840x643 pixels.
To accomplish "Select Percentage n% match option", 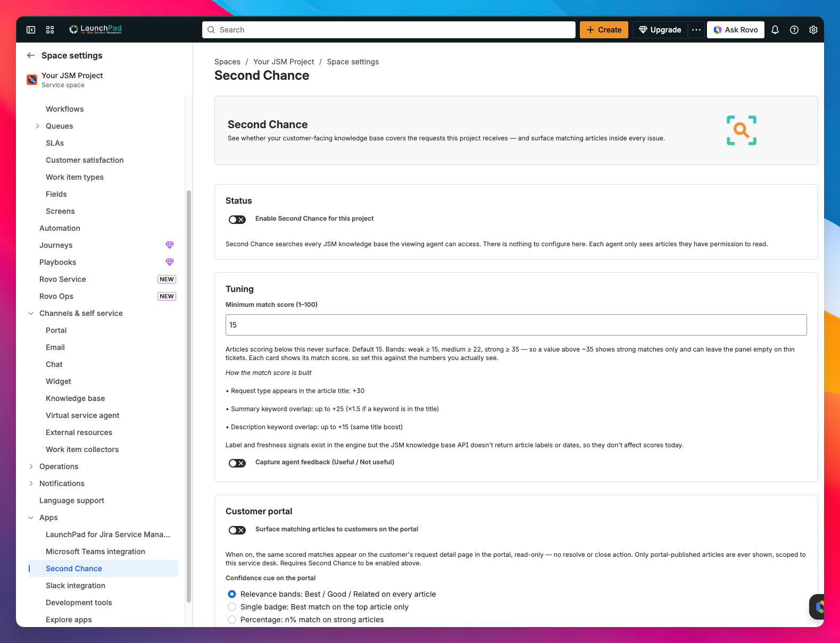I will (232, 620).
